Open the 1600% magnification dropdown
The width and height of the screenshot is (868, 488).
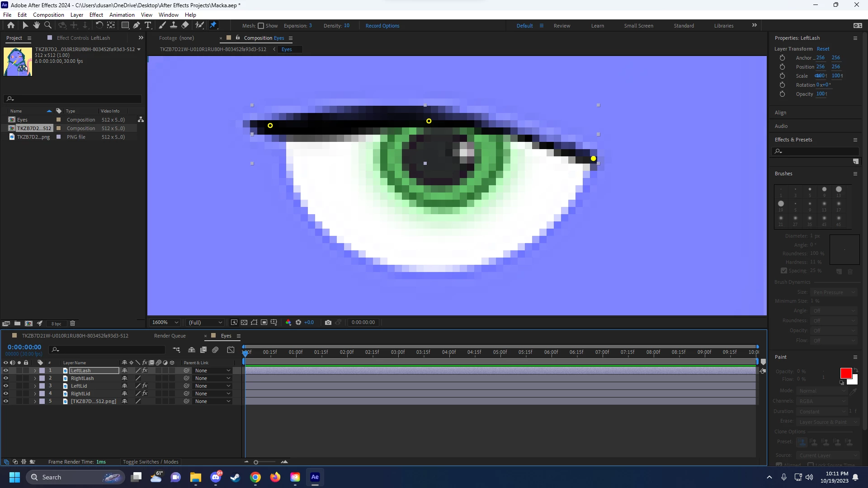click(165, 322)
